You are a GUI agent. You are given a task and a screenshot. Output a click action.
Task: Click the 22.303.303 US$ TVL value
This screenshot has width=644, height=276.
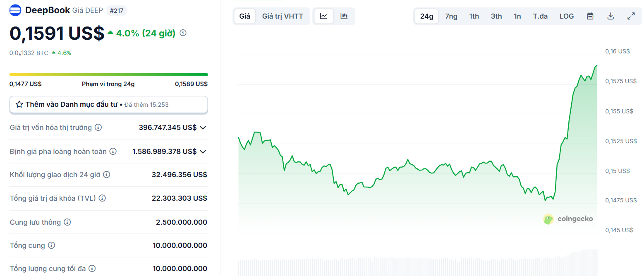click(180, 198)
